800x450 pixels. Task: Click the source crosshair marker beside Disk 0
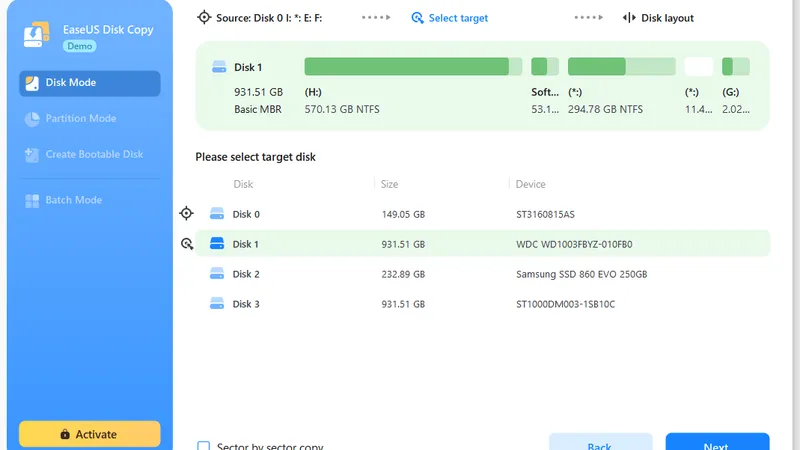click(x=186, y=213)
